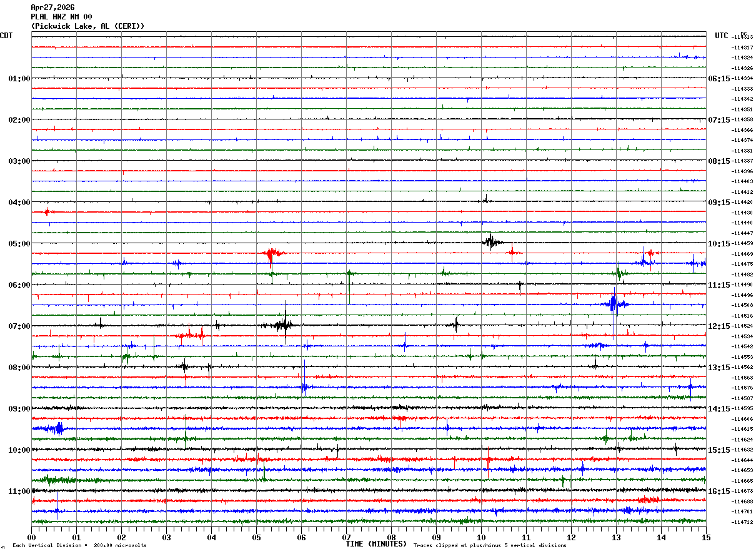This screenshot has height=554, width=756.
Task: Click minute tick label 15 on bottom axis
Action: (x=706, y=537)
